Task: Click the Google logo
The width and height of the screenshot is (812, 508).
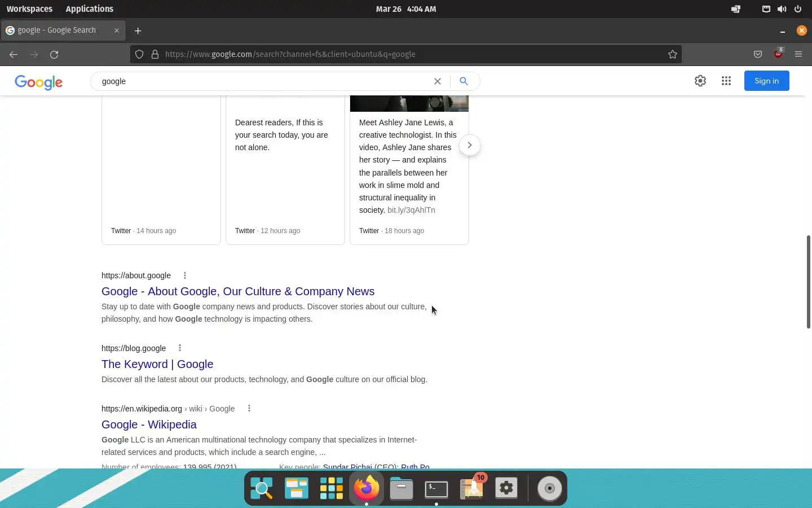Action: coord(39,82)
